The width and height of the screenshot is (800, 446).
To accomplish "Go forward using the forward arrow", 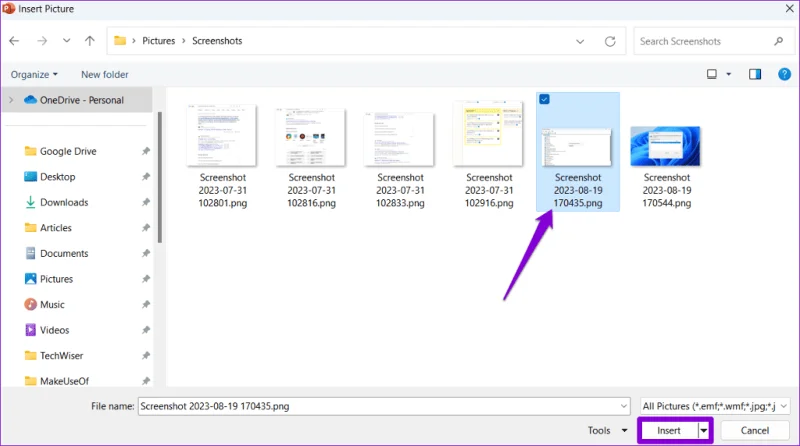I will tap(42, 41).
